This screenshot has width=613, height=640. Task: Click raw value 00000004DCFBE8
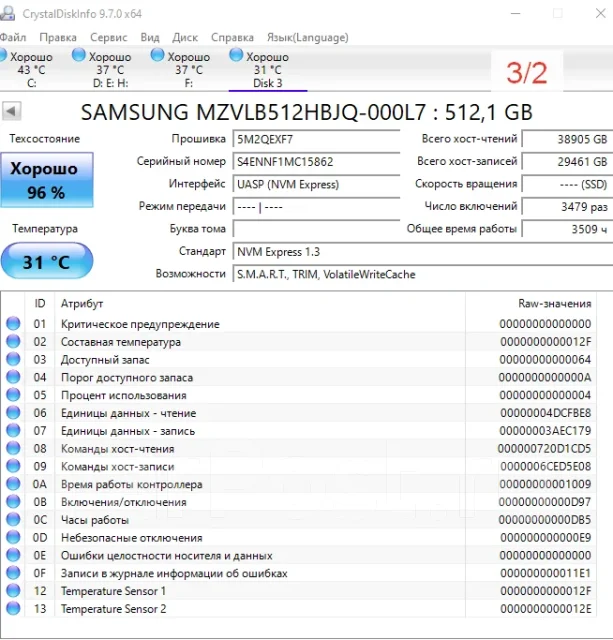(x=546, y=413)
